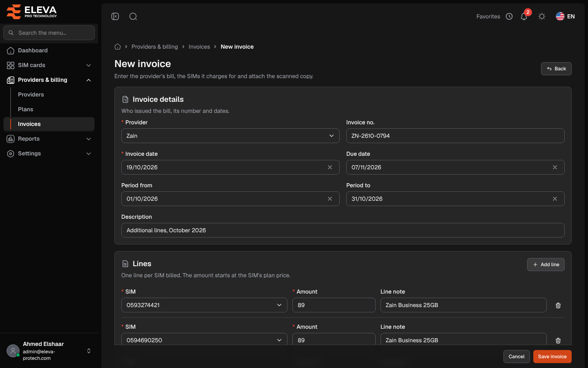Expand SIM cards menu
588x368 pixels.
(x=49, y=65)
